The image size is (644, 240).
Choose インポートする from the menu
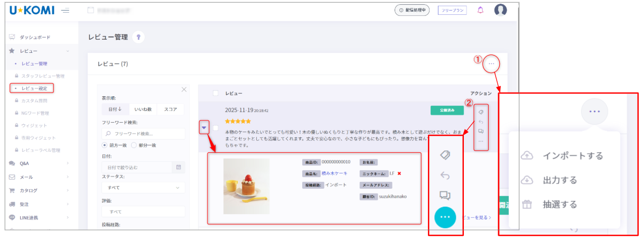point(573,156)
